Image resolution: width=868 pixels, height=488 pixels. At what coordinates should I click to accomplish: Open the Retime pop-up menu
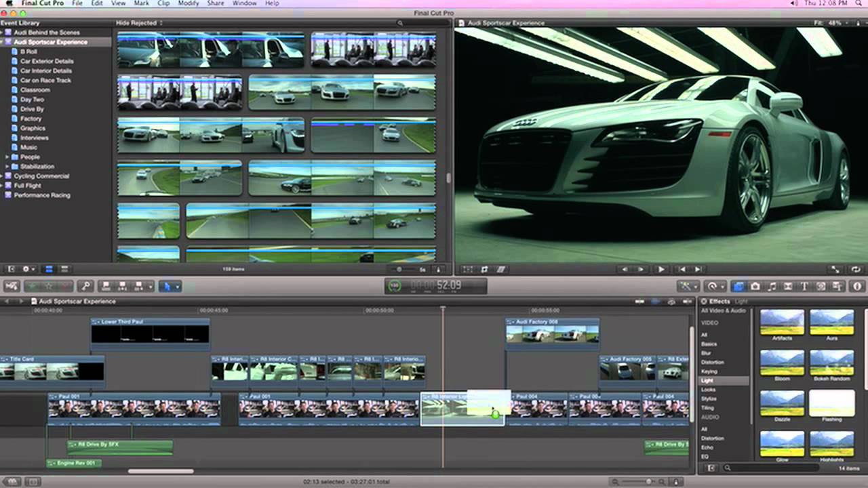tap(715, 286)
